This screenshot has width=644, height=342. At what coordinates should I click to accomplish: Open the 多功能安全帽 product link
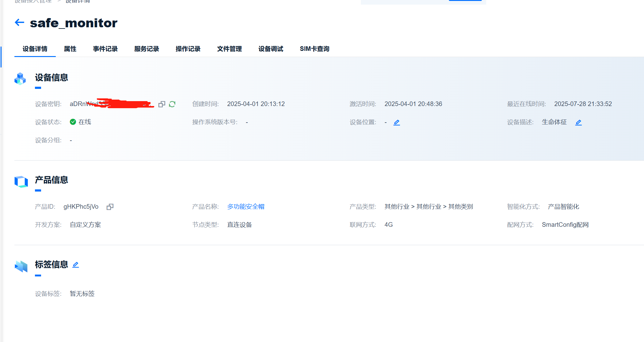pyautogui.click(x=246, y=207)
